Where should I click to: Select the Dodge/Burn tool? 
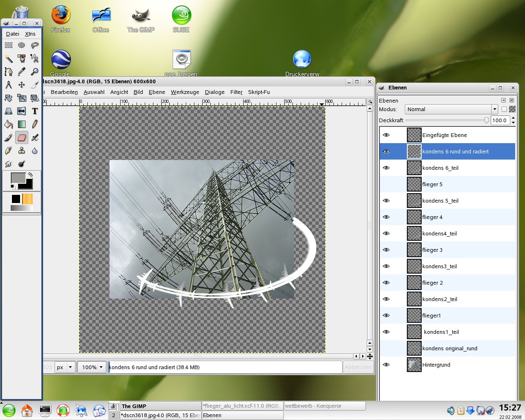coord(22,164)
